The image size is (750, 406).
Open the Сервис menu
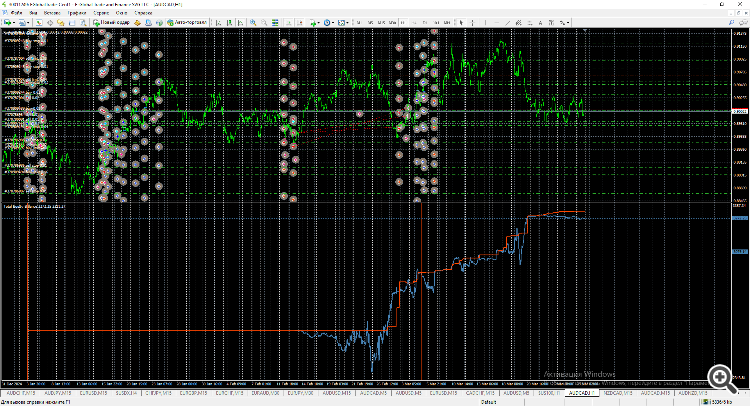point(101,13)
